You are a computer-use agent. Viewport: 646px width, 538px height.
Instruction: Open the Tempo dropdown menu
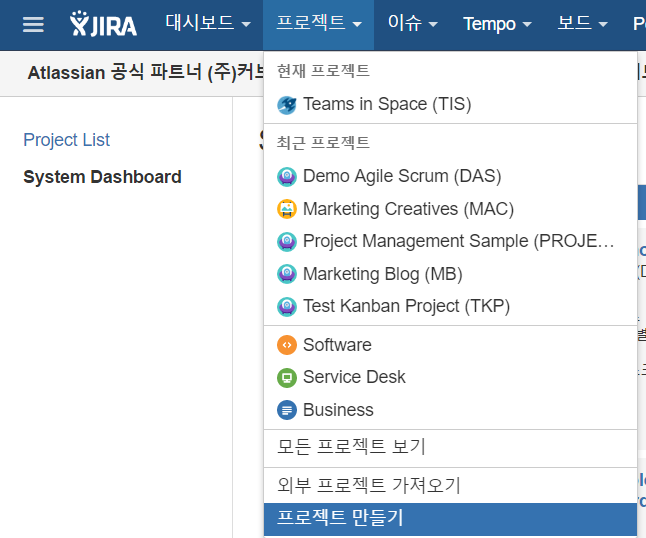(497, 24)
